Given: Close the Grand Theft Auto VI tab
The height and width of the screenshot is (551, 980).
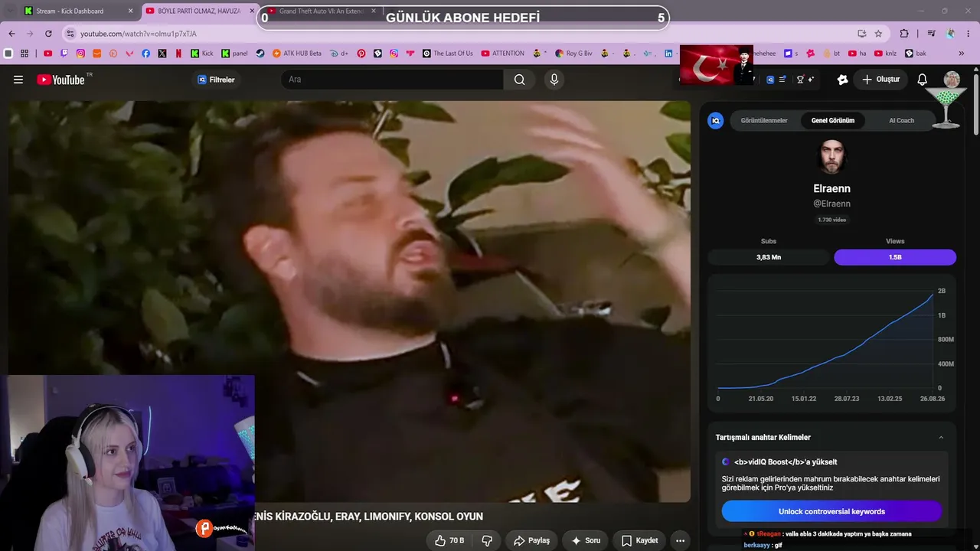Looking at the screenshot, I should [374, 11].
